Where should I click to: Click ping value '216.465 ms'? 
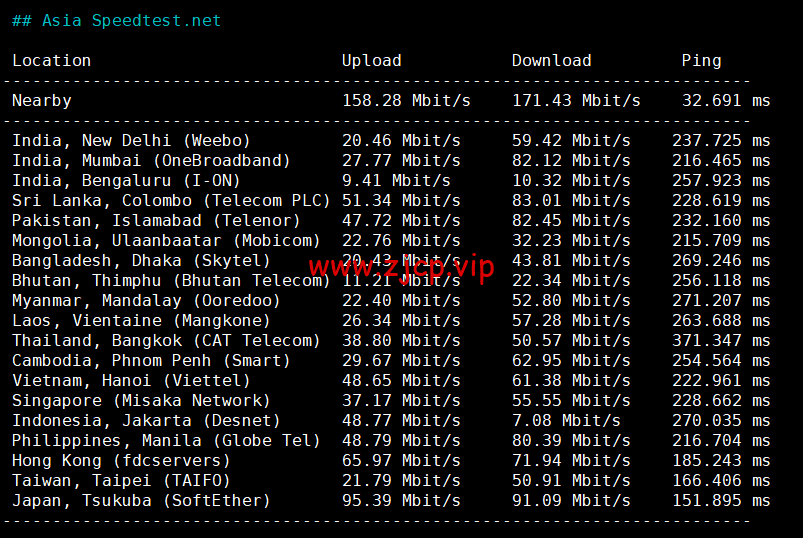[721, 160]
